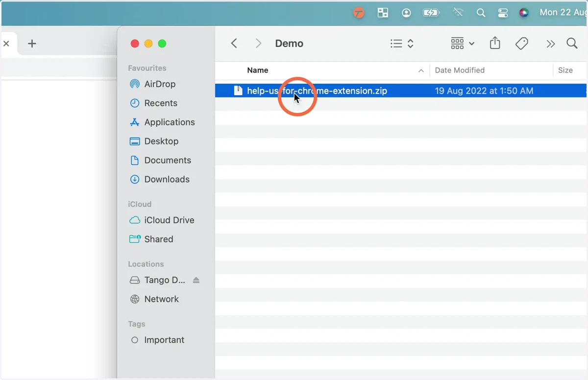Click the Favourites section header

[x=147, y=68]
